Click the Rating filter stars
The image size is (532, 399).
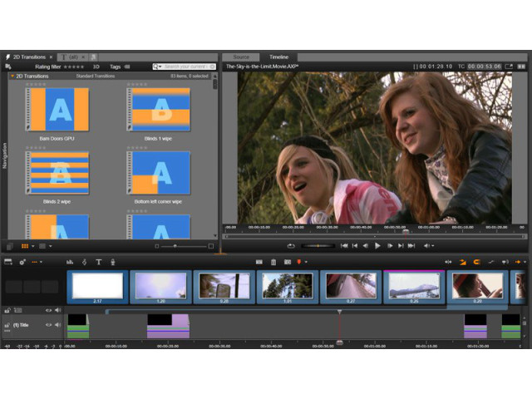(74, 66)
